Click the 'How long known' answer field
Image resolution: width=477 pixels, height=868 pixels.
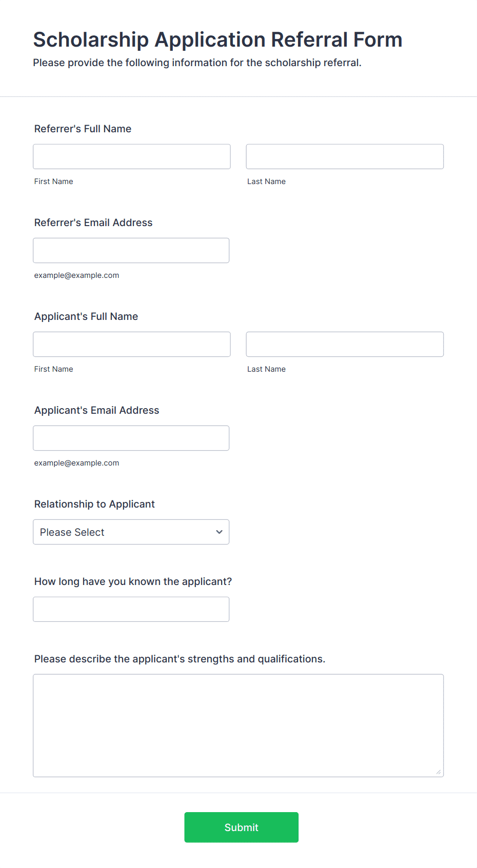131,609
